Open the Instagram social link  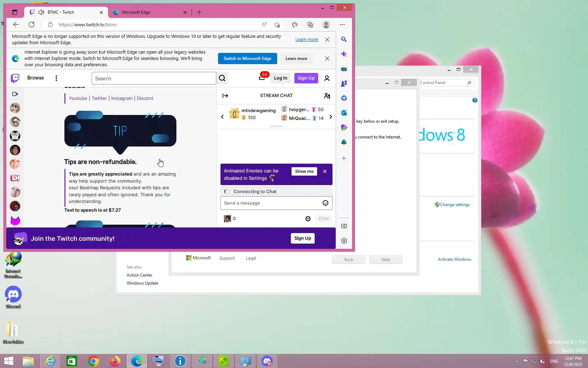122,98
